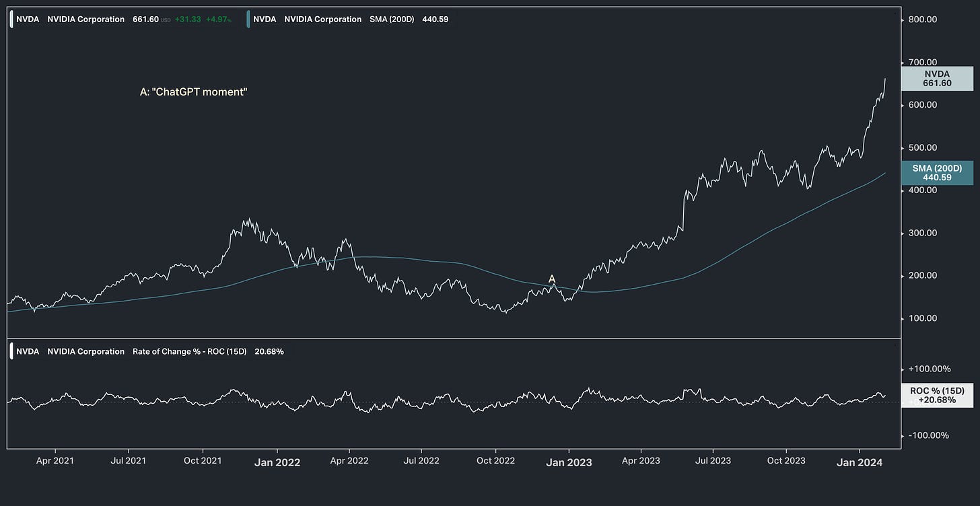Image resolution: width=980 pixels, height=506 pixels.
Task: Click the Apr 2021 date label
Action: coord(55,461)
